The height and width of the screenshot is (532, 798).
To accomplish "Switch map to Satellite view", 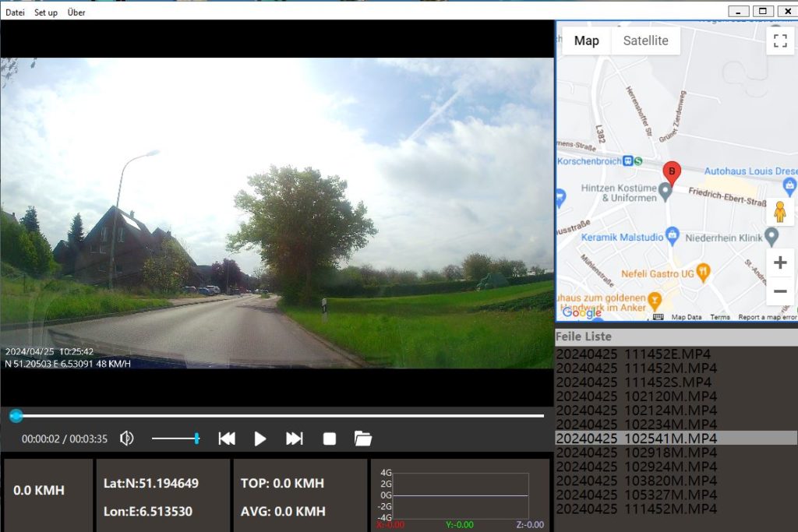I will pos(645,41).
